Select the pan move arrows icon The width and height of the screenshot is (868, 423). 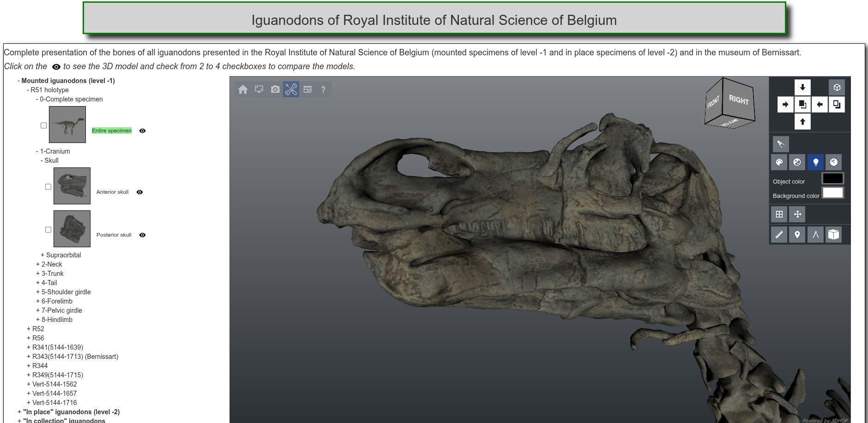pyautogui.click(x=797, y=214)
